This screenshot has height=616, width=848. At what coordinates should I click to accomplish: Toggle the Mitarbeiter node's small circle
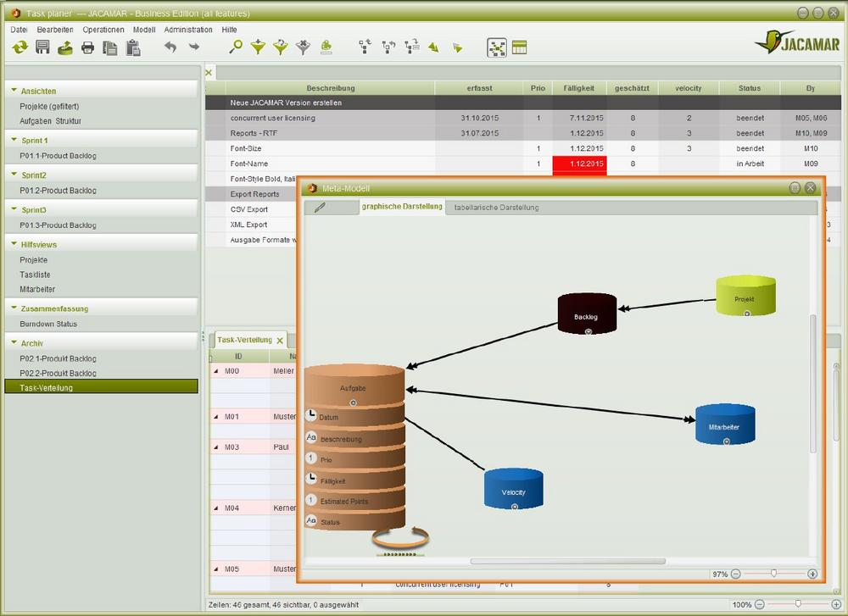727,441
